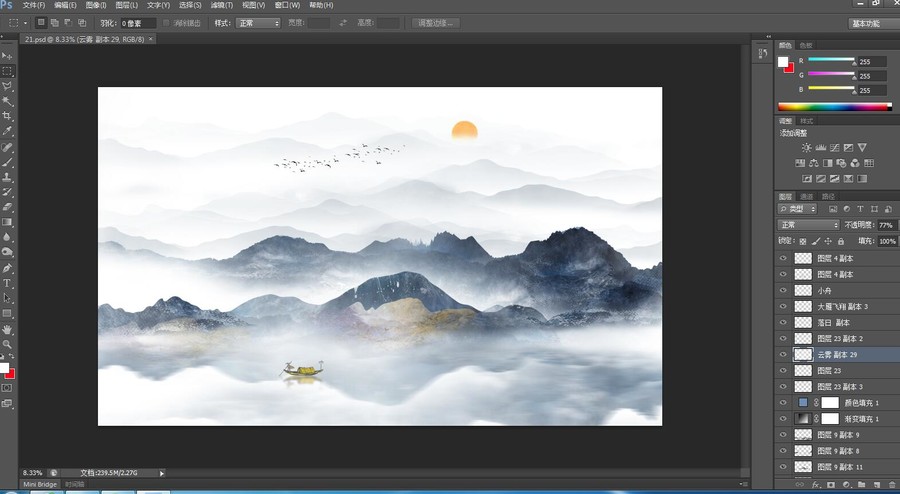Open the 图像(I) menu
Viewport: 900px width, 494px height.
(96, 5)
